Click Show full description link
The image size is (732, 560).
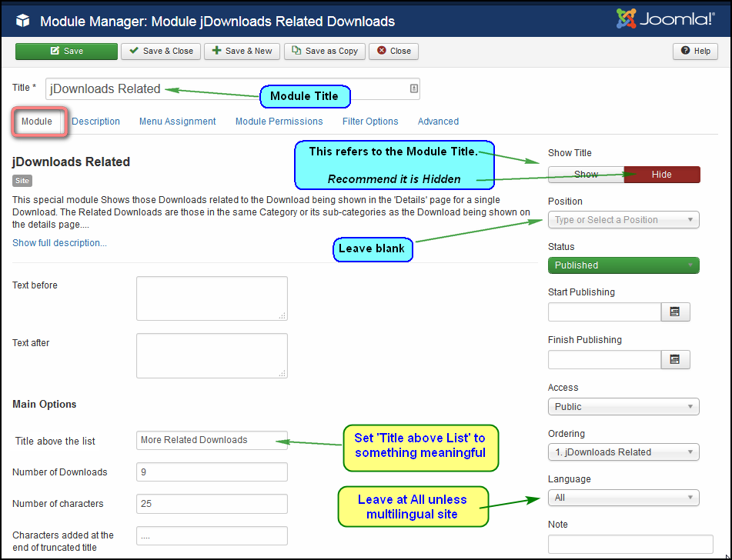[59, 242]
